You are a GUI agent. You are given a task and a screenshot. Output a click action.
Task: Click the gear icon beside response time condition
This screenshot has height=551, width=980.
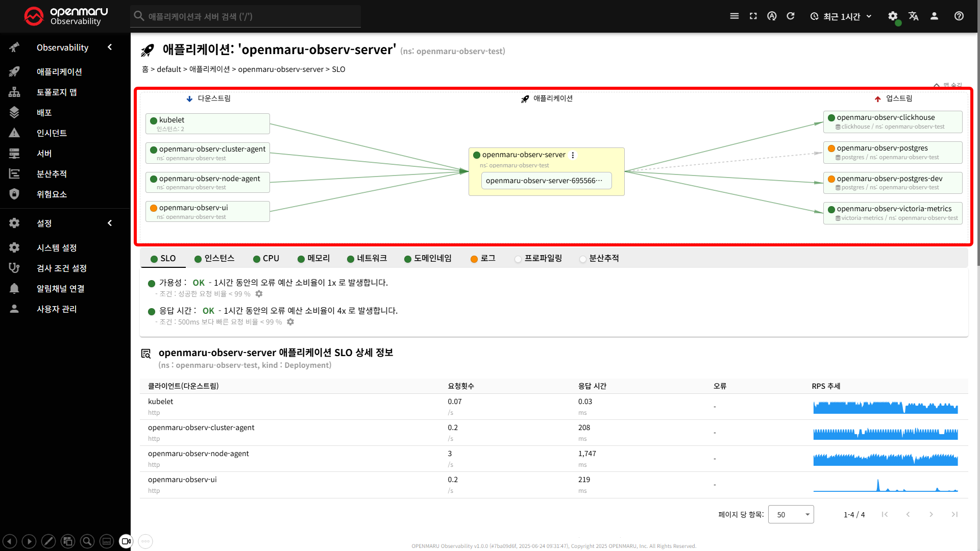[290, 322]
